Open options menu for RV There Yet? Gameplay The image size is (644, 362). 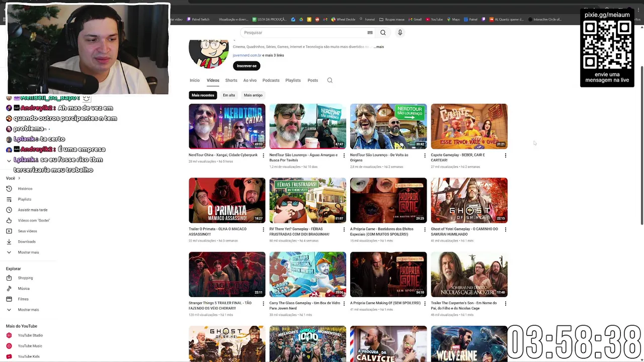344,229
